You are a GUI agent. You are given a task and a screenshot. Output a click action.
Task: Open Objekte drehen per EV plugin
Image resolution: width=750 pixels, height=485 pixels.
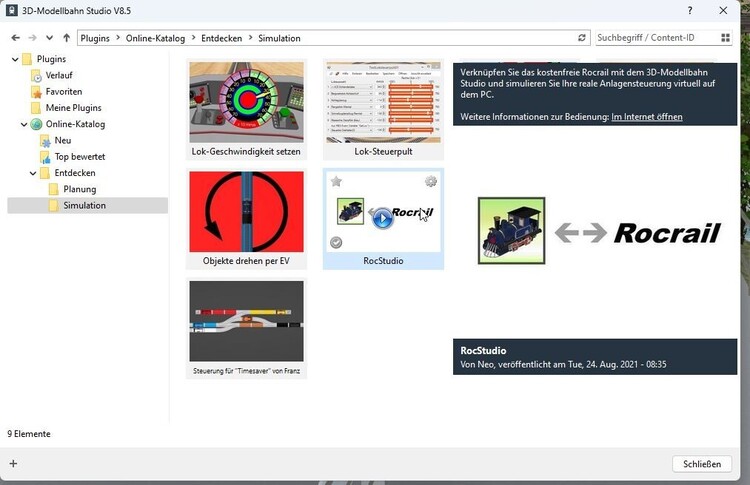(246, 219)
